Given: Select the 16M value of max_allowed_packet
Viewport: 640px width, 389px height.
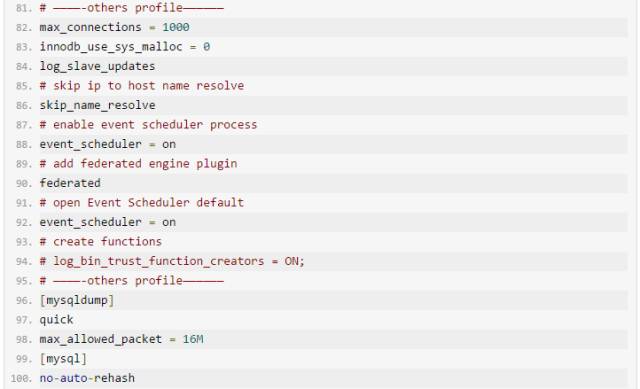Looking at the screenshot, I should pyautogui.click(x=193, y=339).
